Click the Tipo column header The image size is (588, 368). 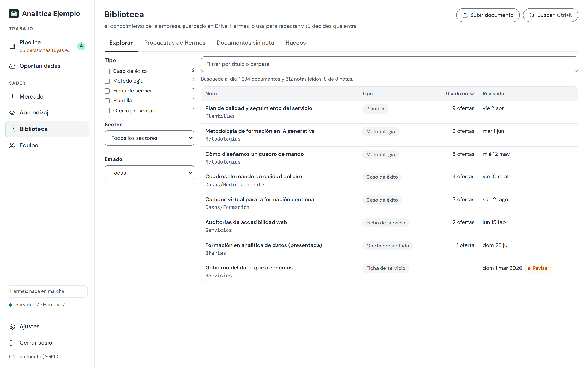coord(367,94)
